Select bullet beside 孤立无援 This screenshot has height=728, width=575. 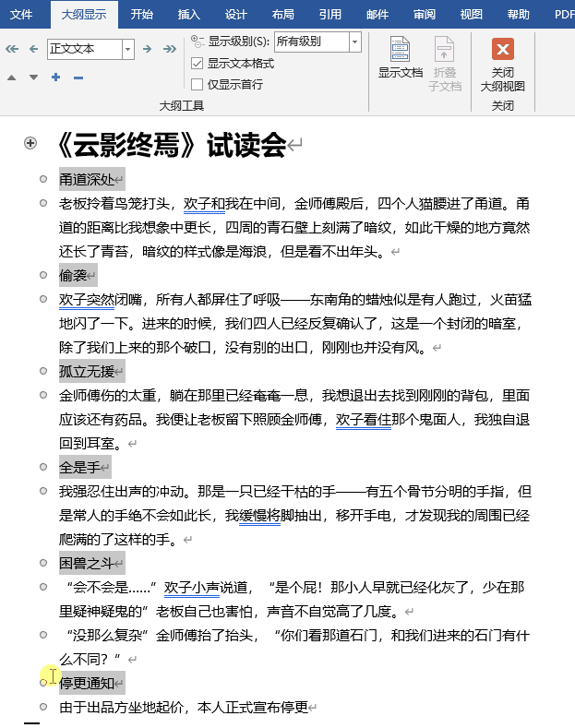[43, 371]
